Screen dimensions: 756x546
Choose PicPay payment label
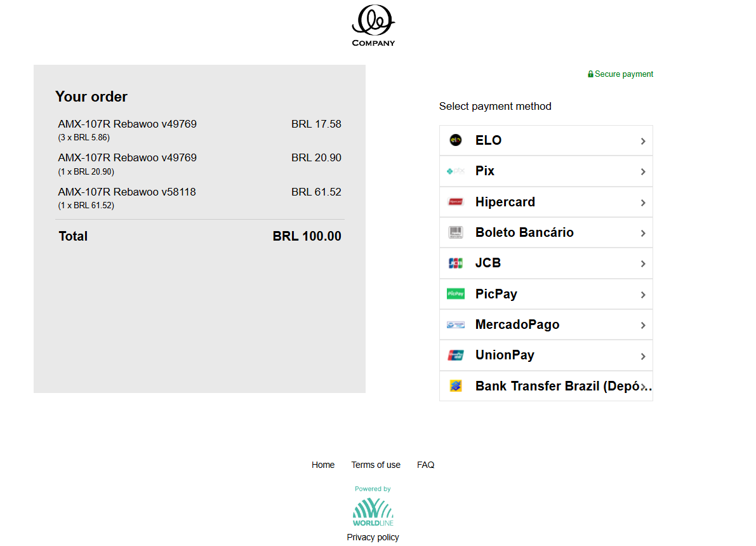point(496,294)
